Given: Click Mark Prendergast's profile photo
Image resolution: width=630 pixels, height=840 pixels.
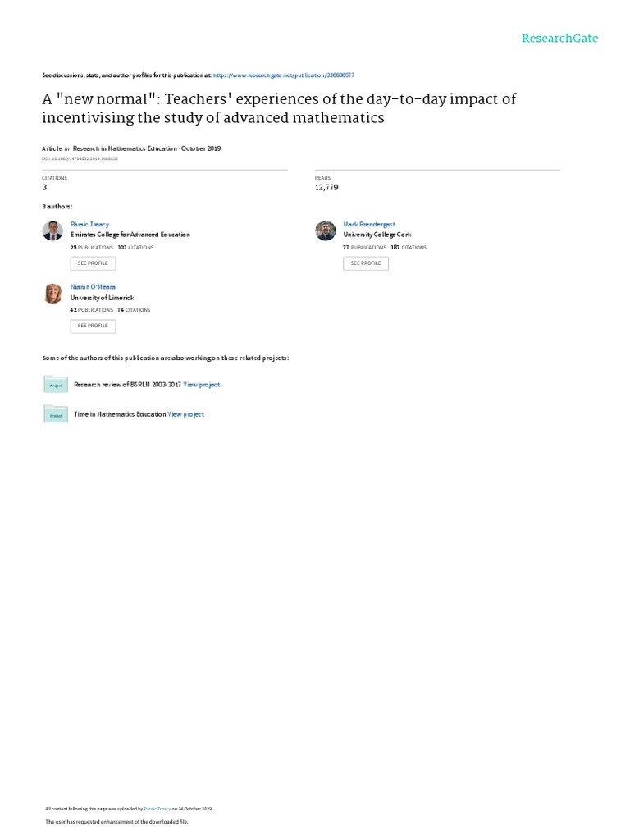Looking at the screenshot, I should pyautogui.click(x=326, y=231).
